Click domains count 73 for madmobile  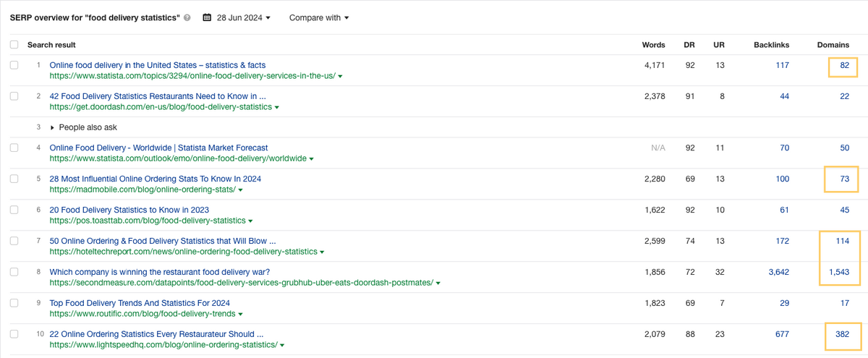click(844, 179)
